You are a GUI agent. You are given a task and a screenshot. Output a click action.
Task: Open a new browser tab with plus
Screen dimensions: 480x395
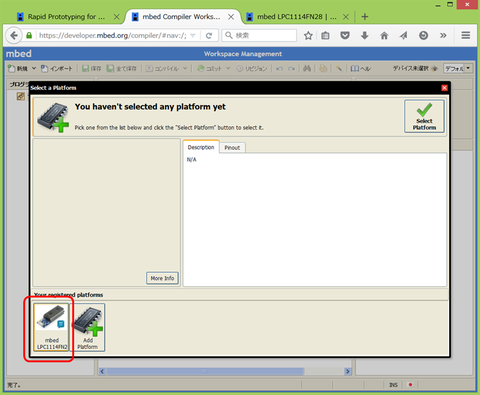point(365,17)
